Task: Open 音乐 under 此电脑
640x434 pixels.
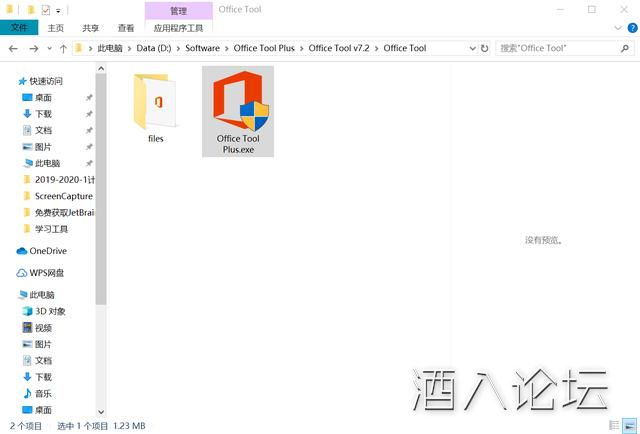Action: click(x=43, y=394)
